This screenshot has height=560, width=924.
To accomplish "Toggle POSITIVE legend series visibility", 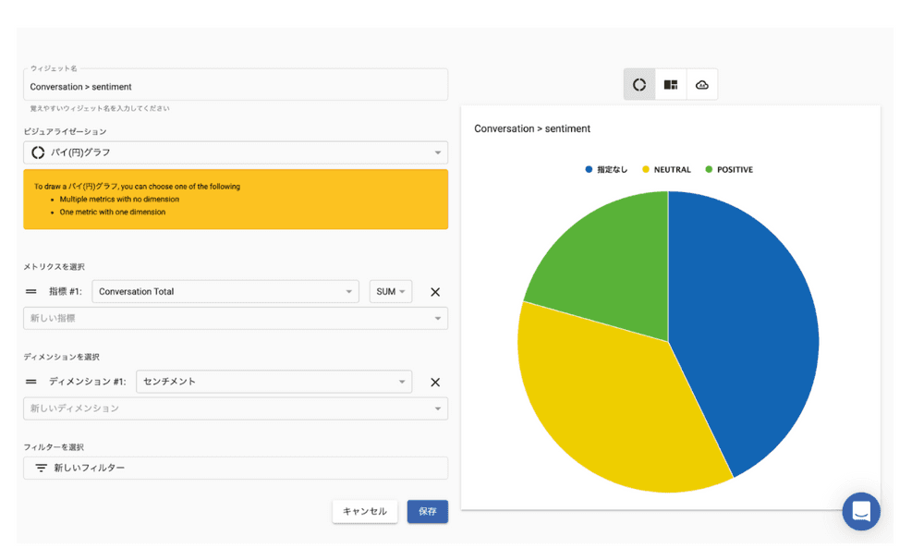I will tap(729, 170).
